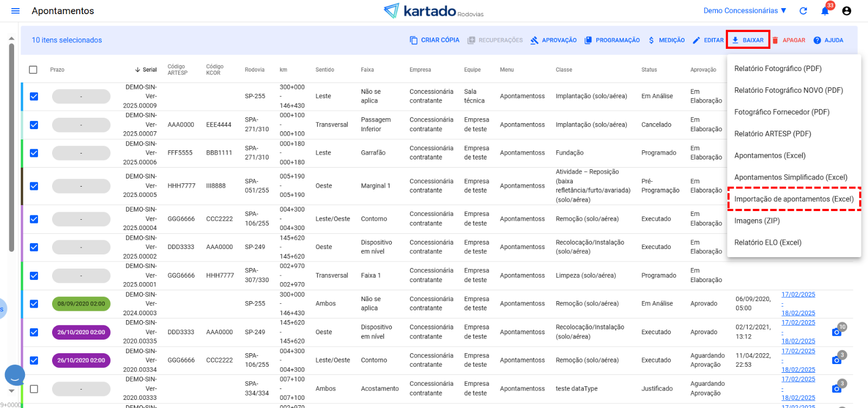Click the purple 26/10/2020 deadline badge
This screenshot has height=408, width=868.
[x=81, y=332]
